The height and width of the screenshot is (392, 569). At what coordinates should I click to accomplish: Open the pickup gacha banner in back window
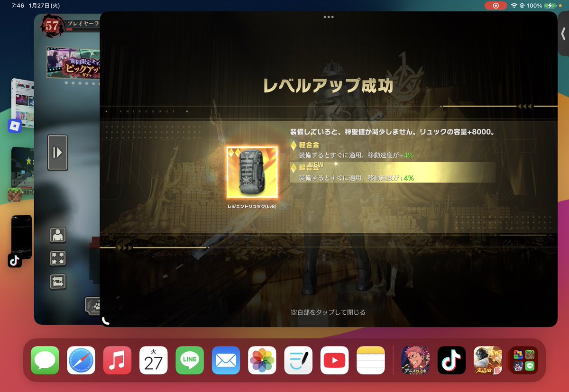[73, 63]
